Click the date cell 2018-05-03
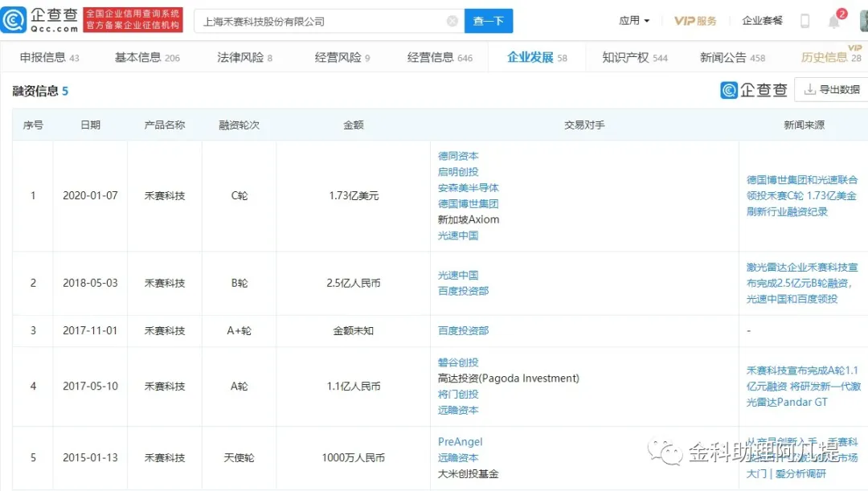The height and width of the screenshot is (491, 868). coord(90,283)
